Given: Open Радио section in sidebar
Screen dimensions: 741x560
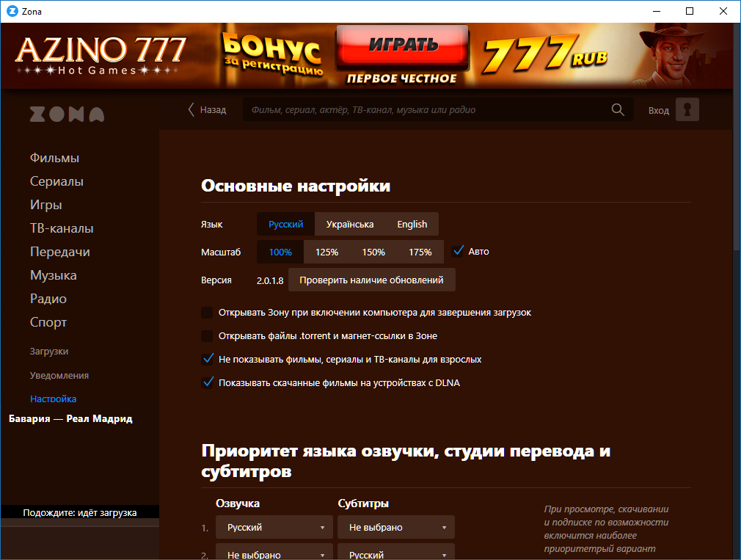Looking at the screenshot, I should pyautogui.click(x=48, y=299).
